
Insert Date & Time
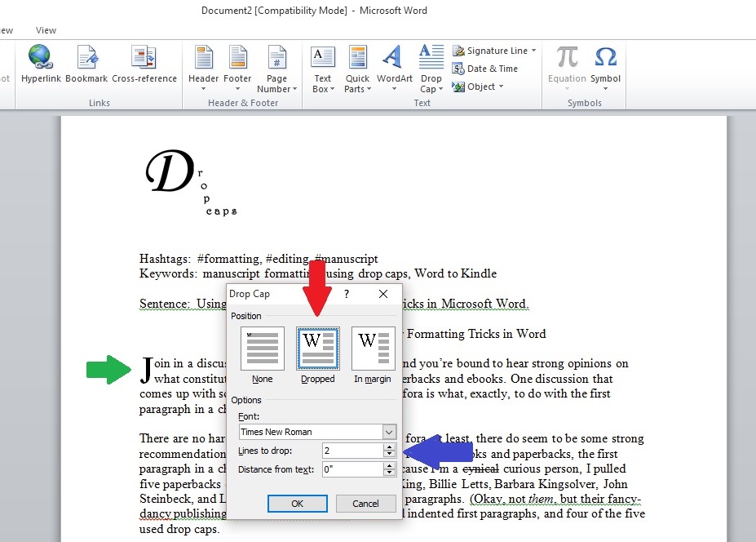tap(484, 69)
